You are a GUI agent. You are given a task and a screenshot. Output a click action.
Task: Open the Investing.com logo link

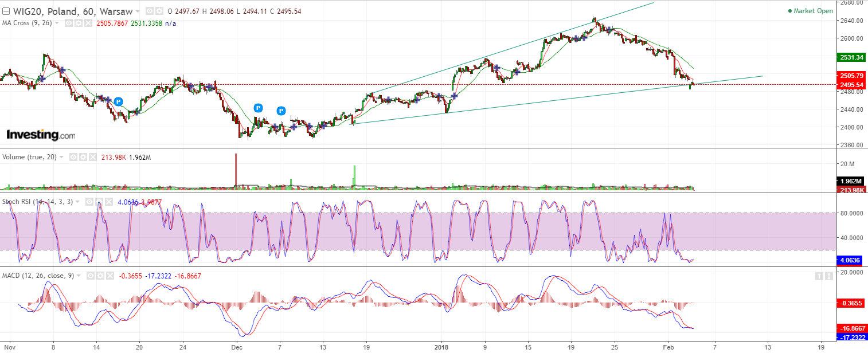tap(41, 135)
